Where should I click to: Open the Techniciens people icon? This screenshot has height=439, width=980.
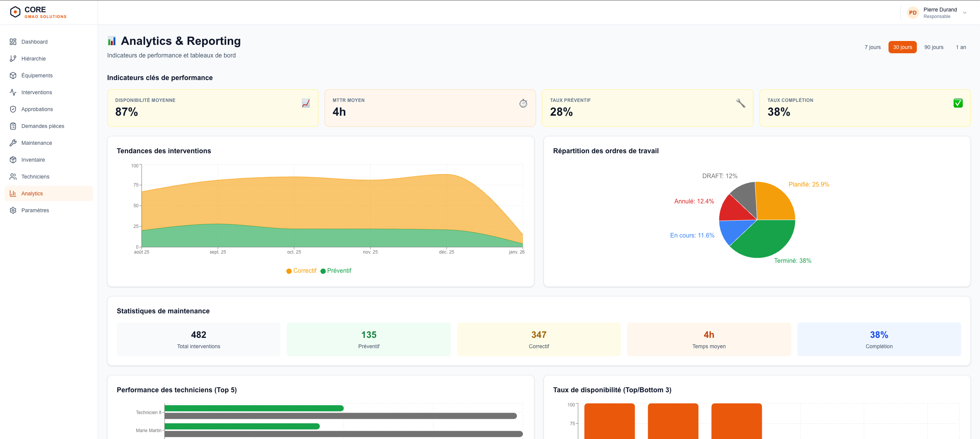13,177
